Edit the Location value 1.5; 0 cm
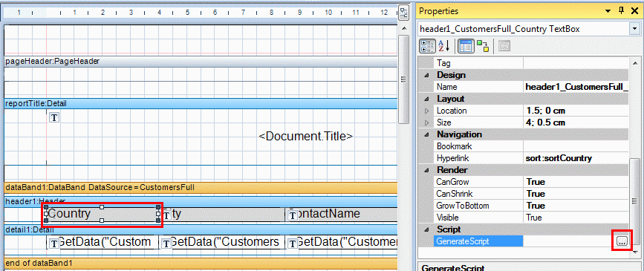The height and width of the screenshot is (271, 644). pos(576,111)
